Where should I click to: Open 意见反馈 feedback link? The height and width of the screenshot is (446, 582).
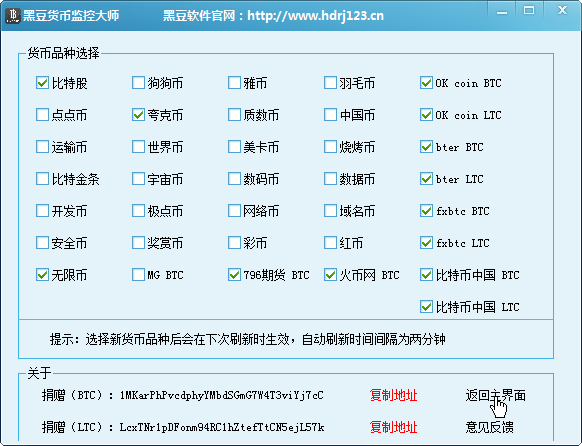tap(490, 427)
